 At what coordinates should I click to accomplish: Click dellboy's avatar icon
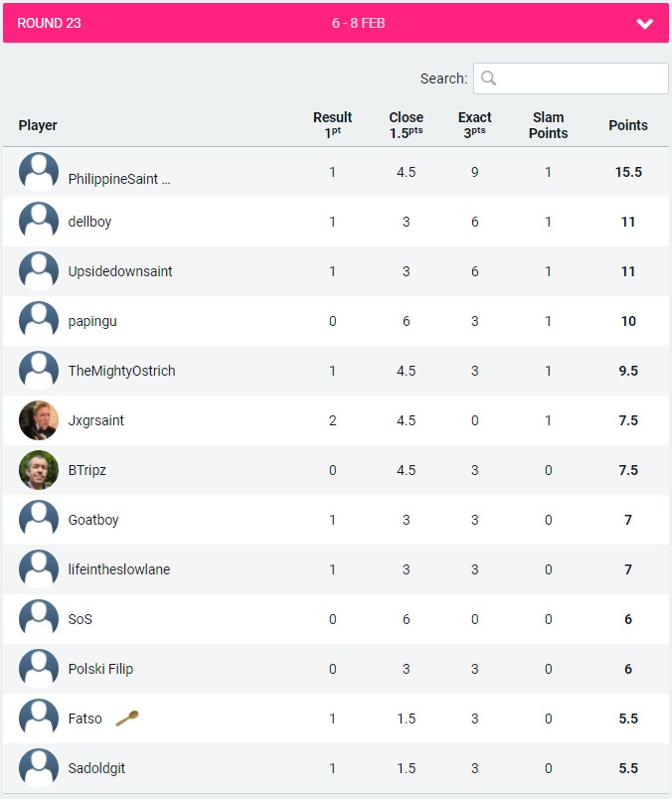[39, 222]
